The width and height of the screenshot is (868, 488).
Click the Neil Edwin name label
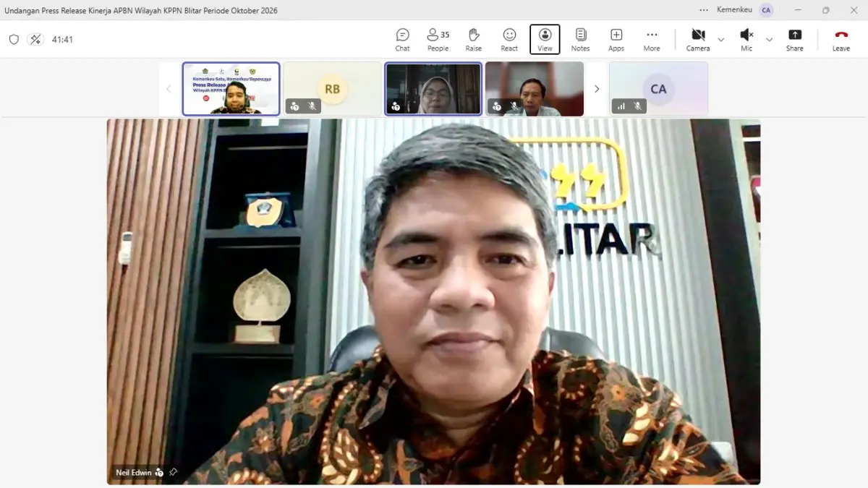tap(134, 473)
